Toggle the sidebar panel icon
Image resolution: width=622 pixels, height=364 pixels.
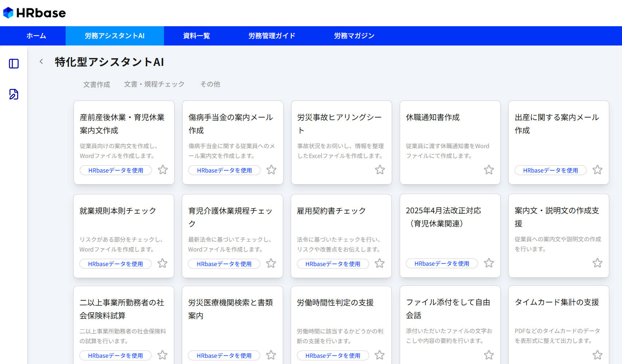click(14, 64)
